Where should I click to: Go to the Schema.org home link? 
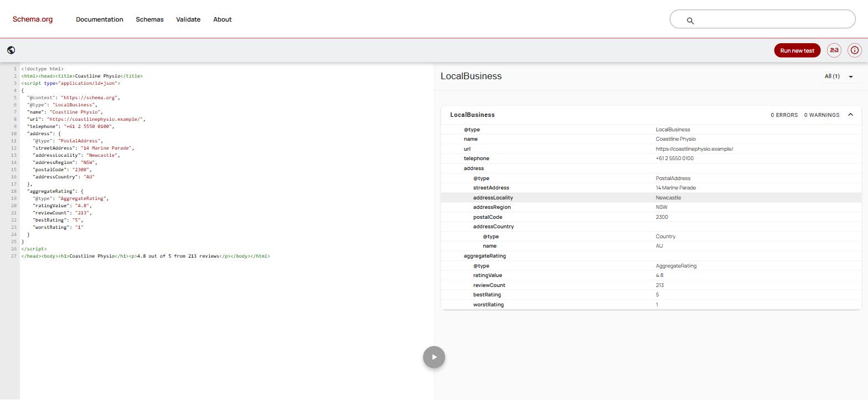point(33,19)
